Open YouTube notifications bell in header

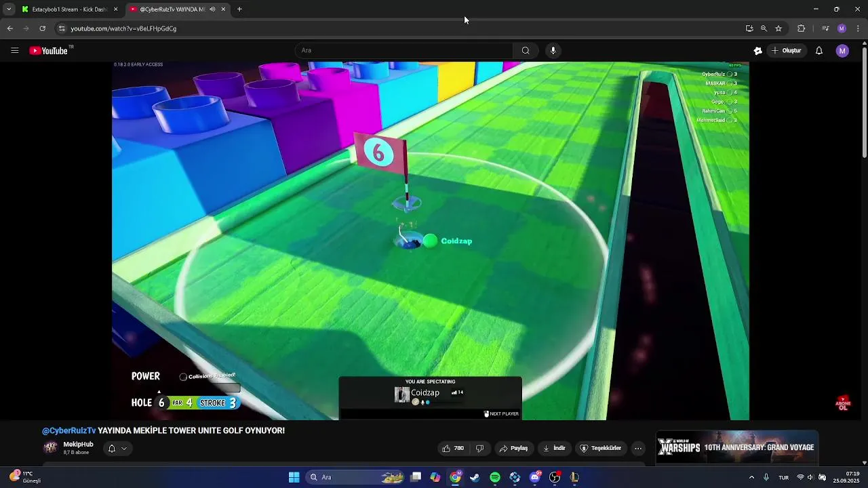click(x=819, y=51)
